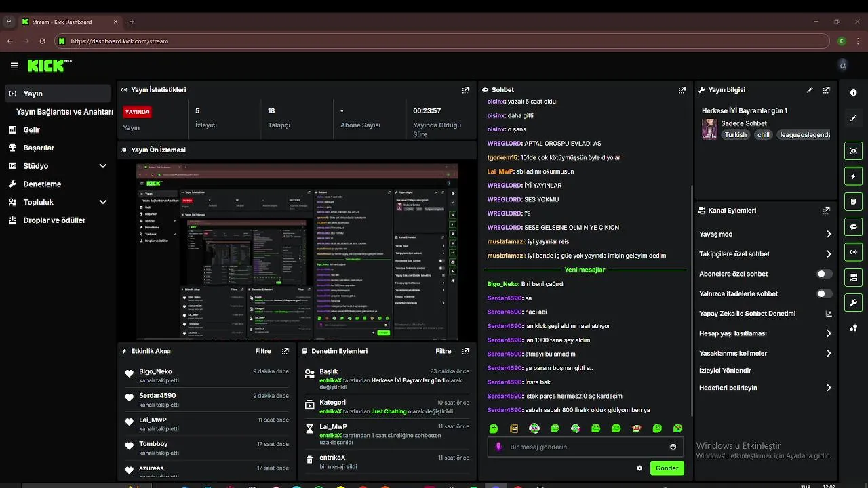Image resolution: width=868 pixels, height=488 pixels.
Task: Click the stream preview thumbnail
Action: pos(297,251)
